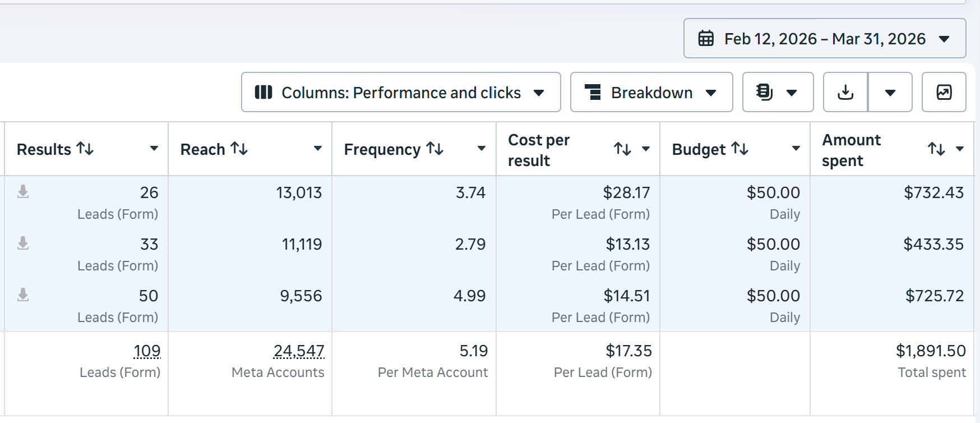Select frequency value 4.99

click(470, 296)
